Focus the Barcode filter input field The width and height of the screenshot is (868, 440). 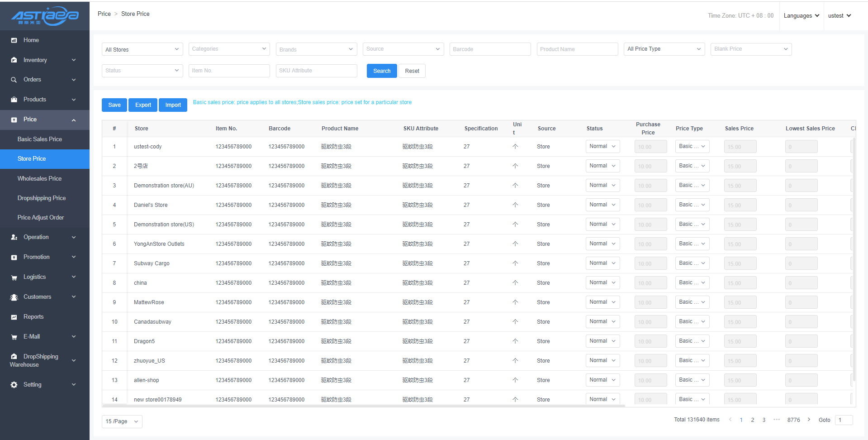point(490,49)
